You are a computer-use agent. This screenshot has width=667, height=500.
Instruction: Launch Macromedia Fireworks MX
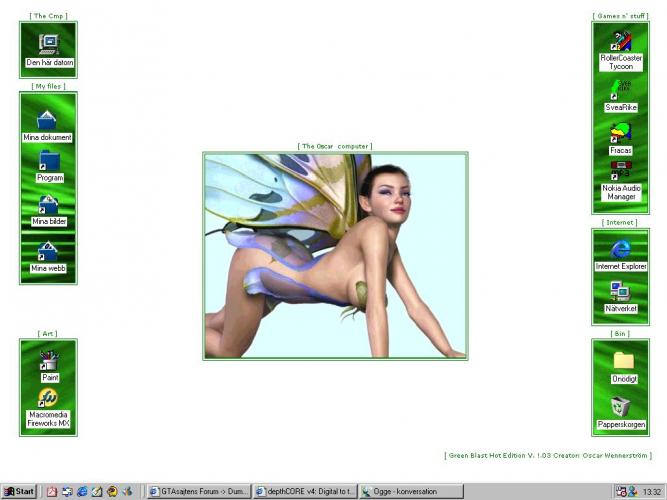point(48,402)
